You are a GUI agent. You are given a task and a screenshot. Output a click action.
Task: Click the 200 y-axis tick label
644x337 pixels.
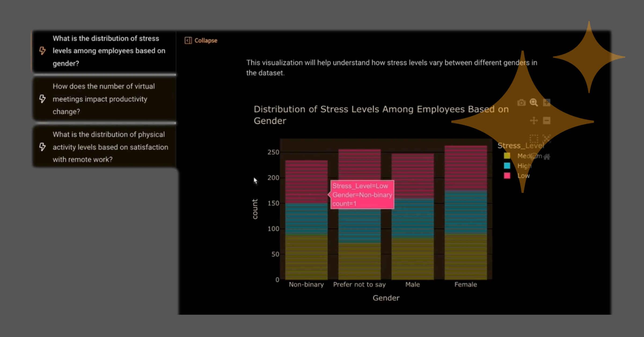click(273, 178)
